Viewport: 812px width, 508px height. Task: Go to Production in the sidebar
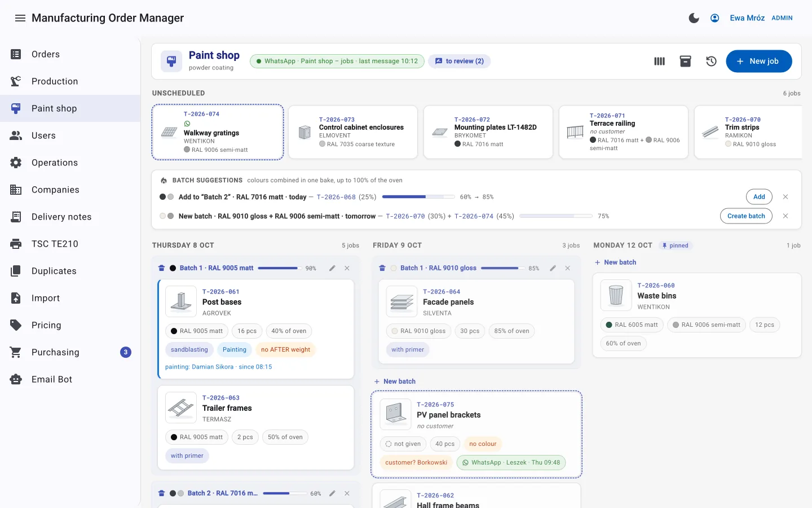[x=70, y=81]
